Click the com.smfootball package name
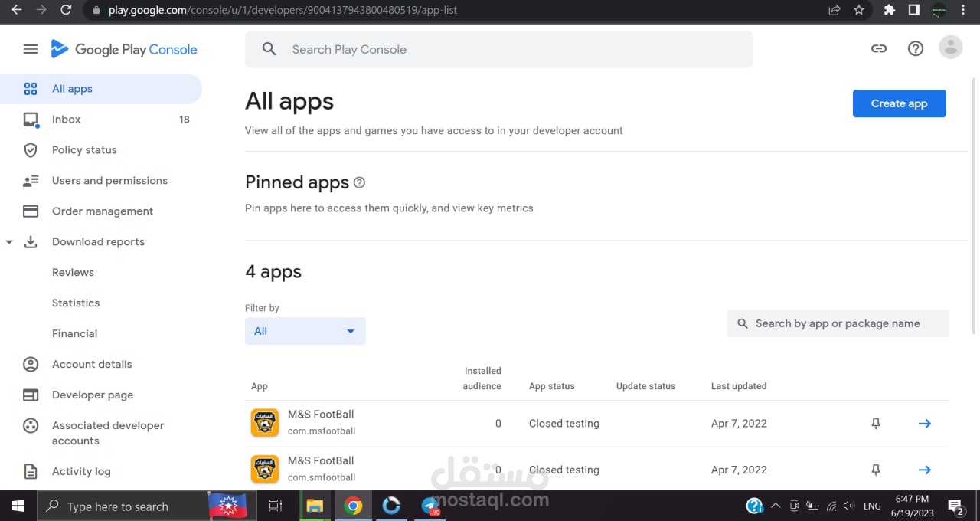 (x=322, y=477)
